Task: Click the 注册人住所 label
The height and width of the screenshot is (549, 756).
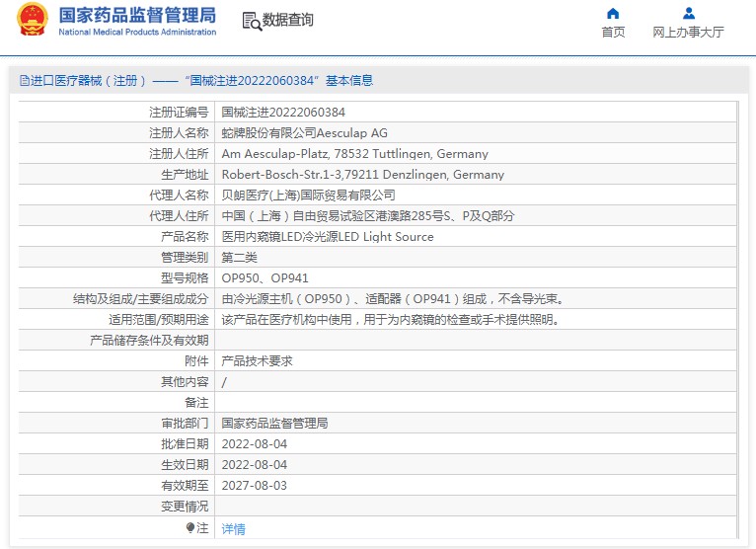Action: [179, 153]
